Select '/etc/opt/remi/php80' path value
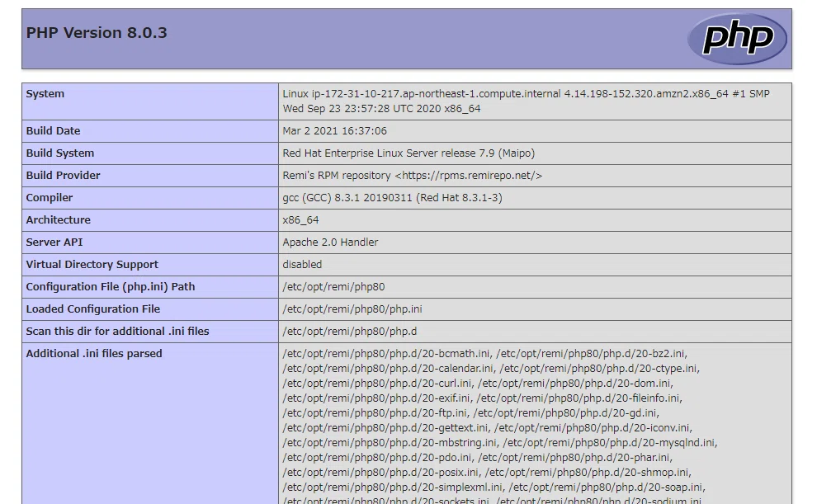 pyautogui.click(x=333, y=287)
